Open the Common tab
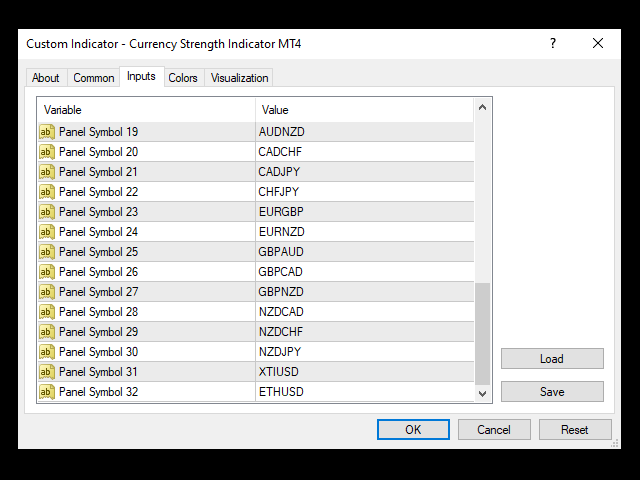 click(93, 78)
